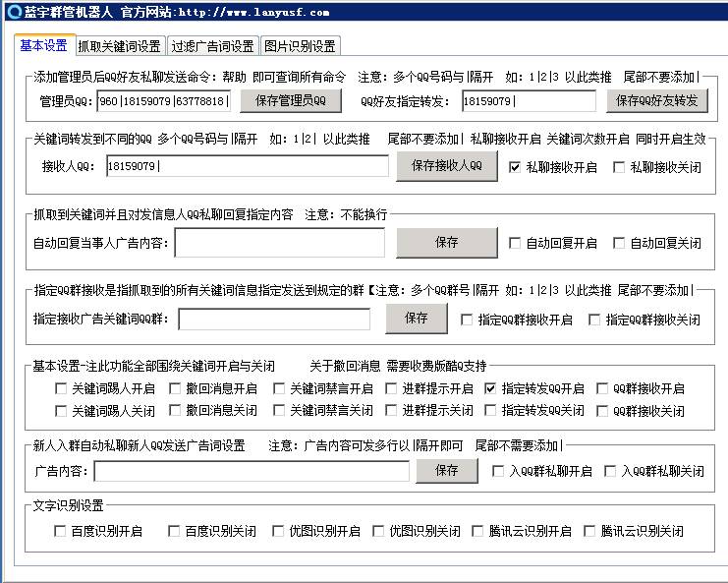Enable the 进群提示开启 checkbox
The height and width of the screenshot is (583, 728).
pyautogui.click(x=391, y=388)
